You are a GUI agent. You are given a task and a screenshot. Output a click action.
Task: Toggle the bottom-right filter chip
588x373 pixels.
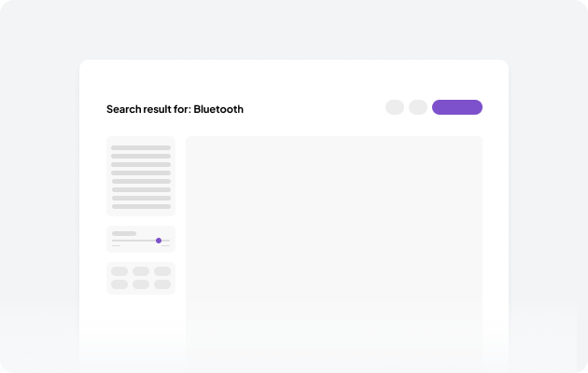(162, 284)
